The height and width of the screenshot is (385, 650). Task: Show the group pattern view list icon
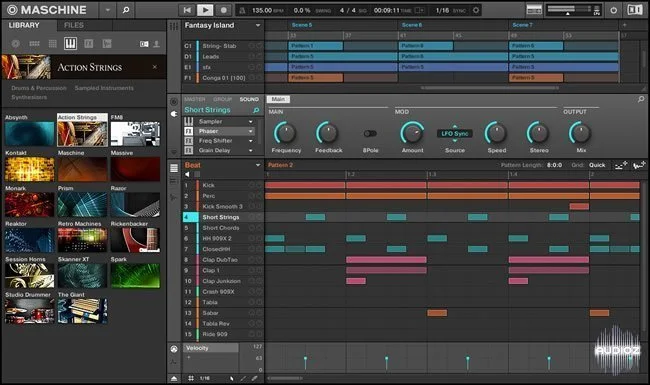[x=174, y=168]
